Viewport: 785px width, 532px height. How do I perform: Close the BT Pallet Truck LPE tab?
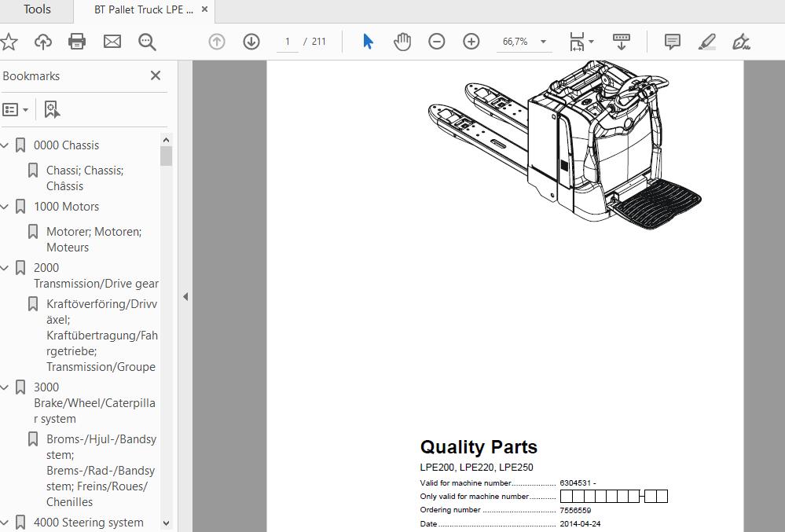point(204,9)
